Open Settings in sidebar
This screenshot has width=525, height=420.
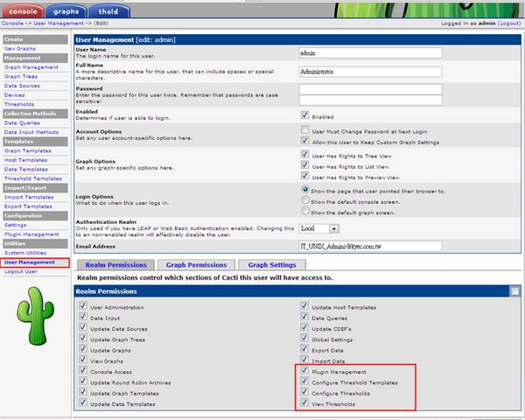tap(15, 225)
